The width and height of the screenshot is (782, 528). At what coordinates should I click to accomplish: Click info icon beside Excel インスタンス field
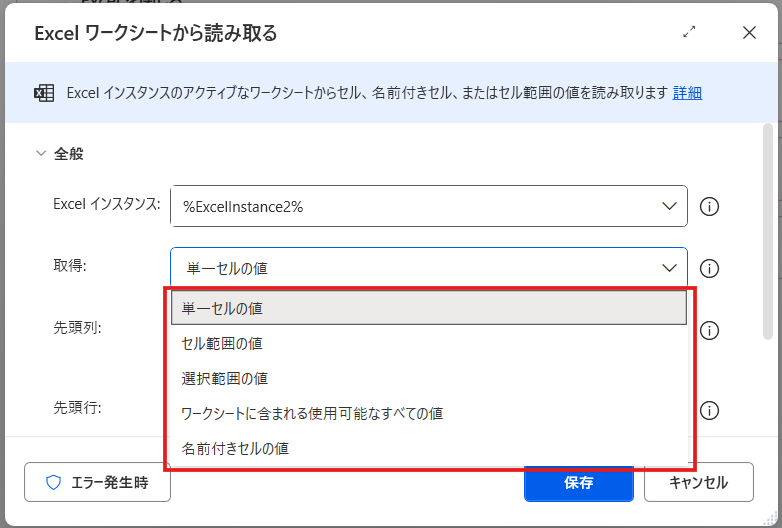(x=710, y=207)
